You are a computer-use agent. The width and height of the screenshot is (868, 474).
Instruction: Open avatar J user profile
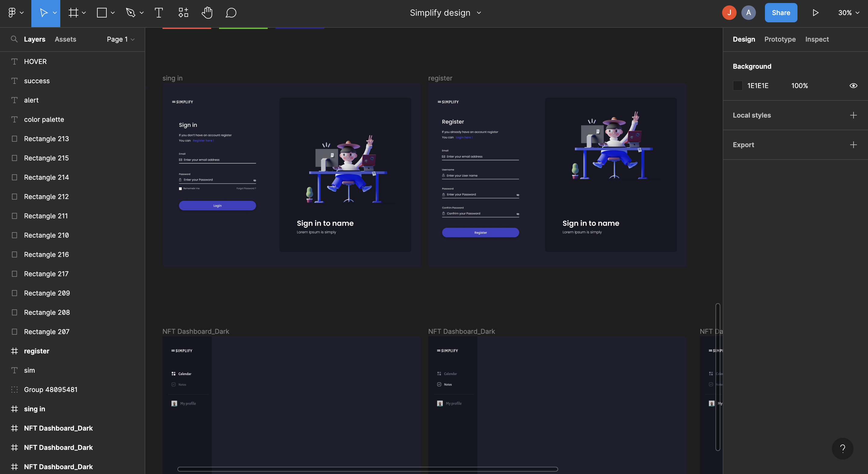tap(729, 13)
